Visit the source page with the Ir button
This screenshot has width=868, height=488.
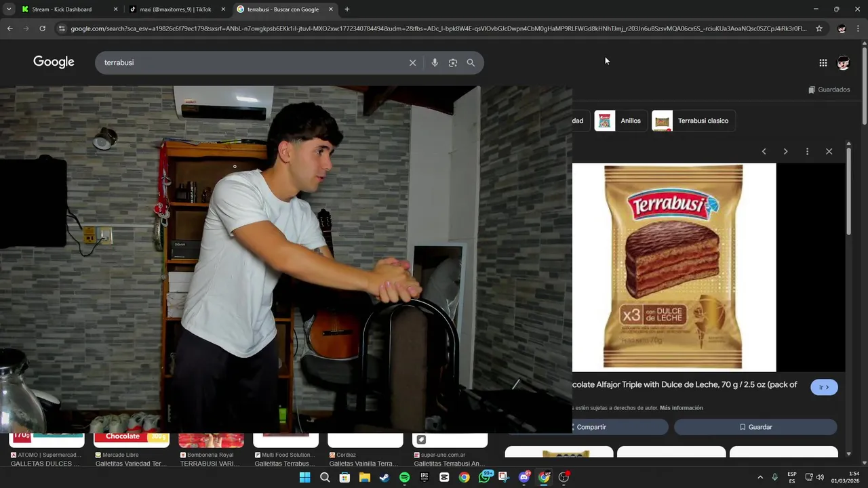(824, 387)
